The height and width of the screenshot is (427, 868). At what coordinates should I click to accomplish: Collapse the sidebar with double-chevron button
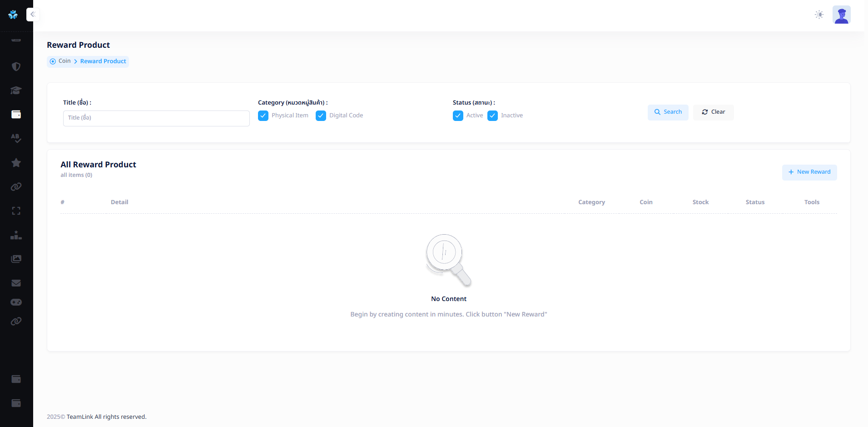point(33,15)
